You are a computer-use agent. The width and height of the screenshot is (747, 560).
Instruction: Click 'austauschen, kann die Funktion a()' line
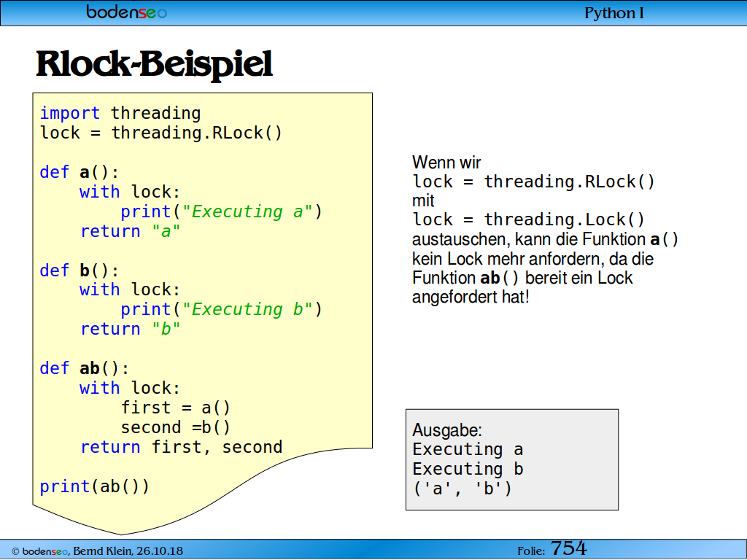(545, 239)
